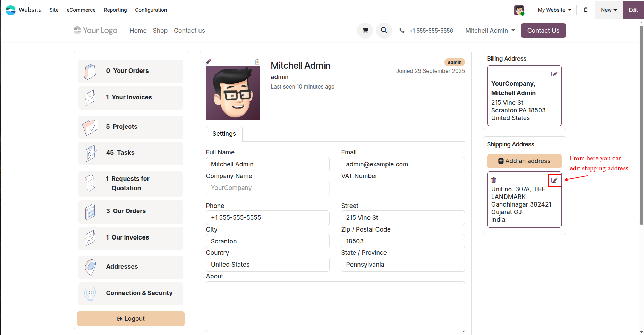Screen dimensions: 644x335
Task: Toggle mobile preview icon
Action: click(586, 10)
